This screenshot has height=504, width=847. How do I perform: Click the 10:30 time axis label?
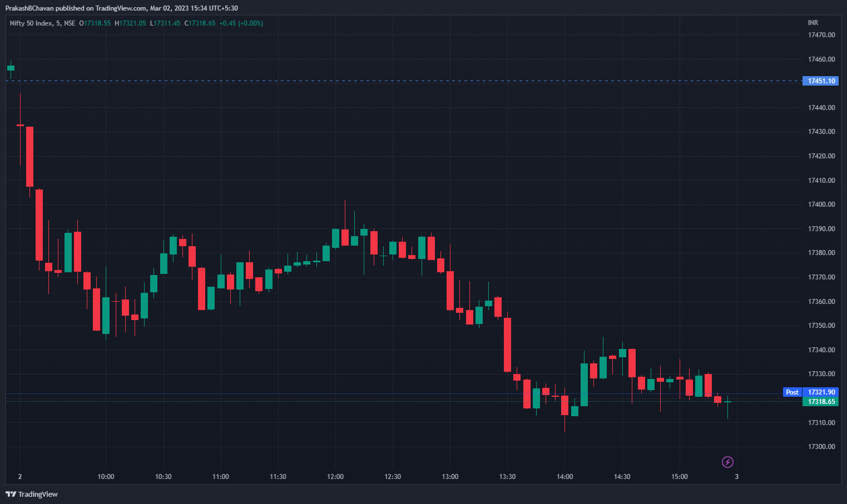[164, 477]
